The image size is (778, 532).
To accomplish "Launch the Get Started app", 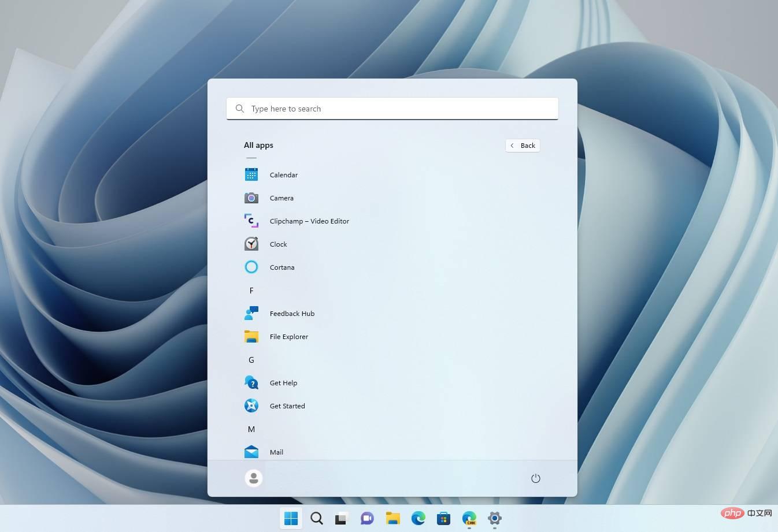I will click(x=287, y=405).
